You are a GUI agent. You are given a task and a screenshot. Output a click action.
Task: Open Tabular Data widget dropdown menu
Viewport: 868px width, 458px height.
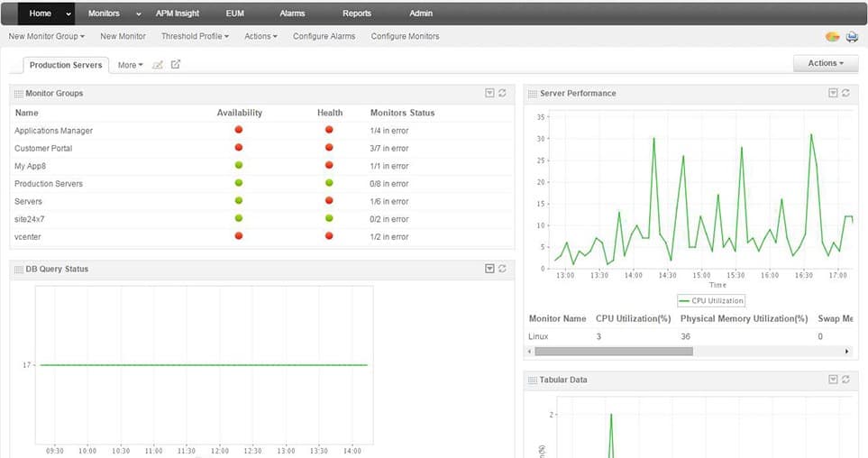(833, 380)
